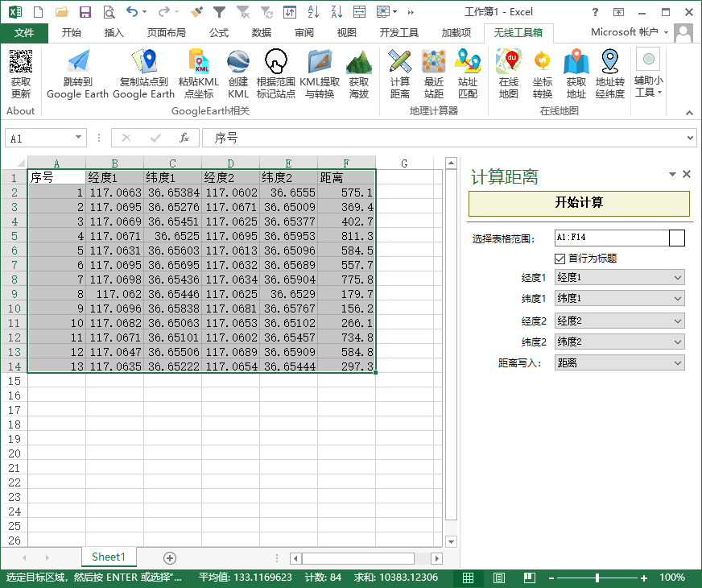The width and height of the screenshot is (702, 588).
Task: Click the Filter funnel icon
Action: 219,12
